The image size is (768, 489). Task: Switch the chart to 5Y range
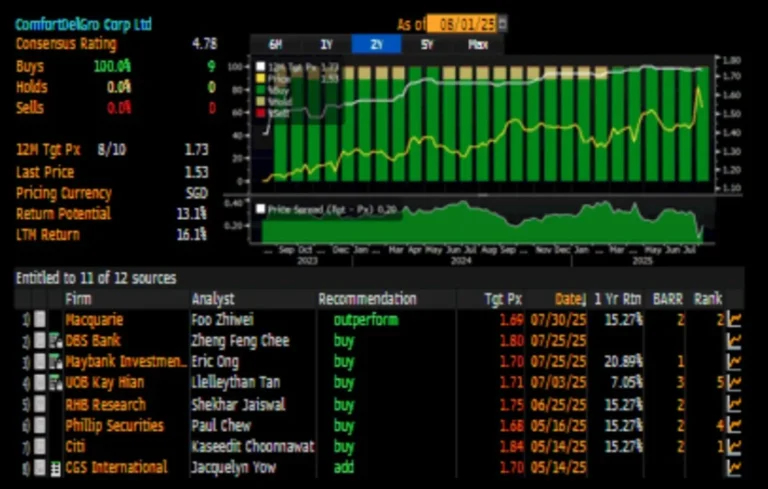[427, 44]
